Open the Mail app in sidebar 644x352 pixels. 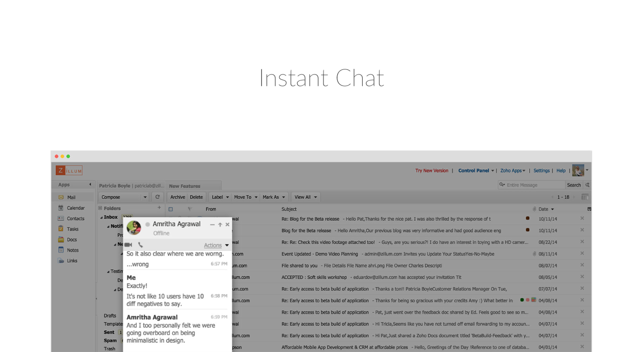[72, 197]
